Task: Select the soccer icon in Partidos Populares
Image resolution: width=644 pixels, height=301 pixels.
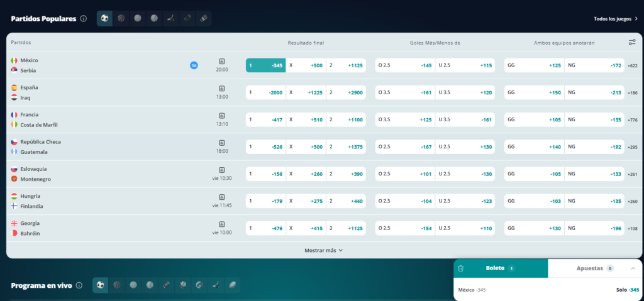Action: tap(105, 18)
